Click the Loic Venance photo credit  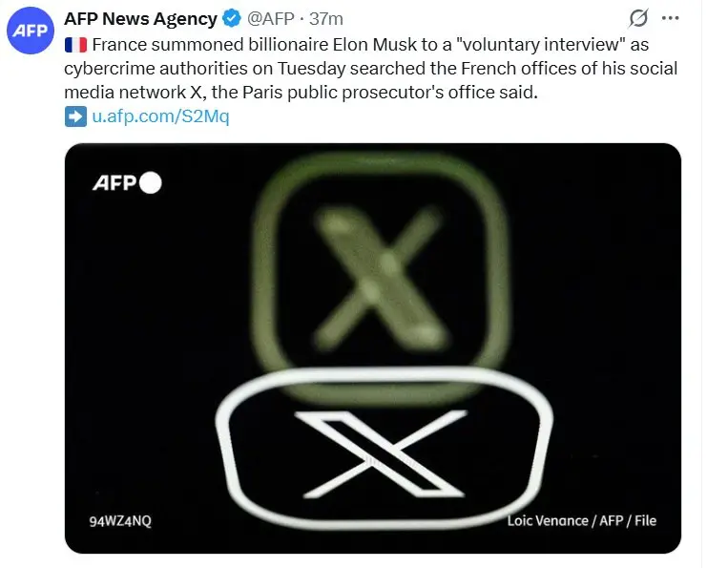coord(581,520)
